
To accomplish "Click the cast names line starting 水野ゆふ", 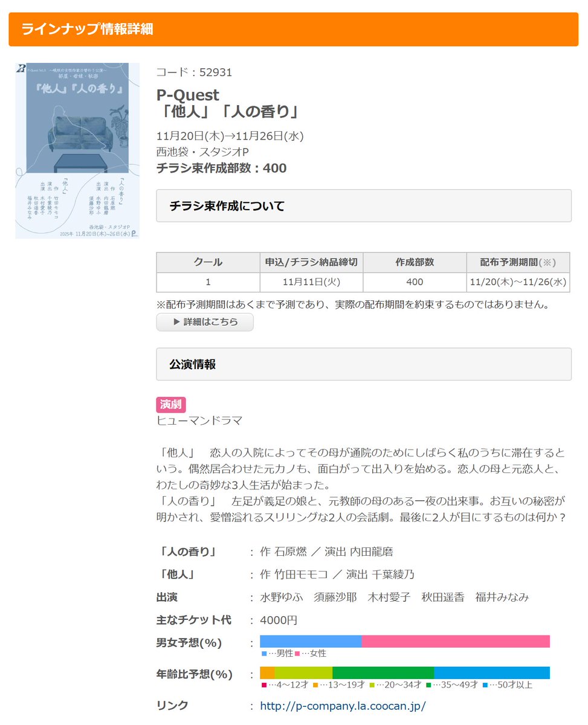I will tap(395, 598).
